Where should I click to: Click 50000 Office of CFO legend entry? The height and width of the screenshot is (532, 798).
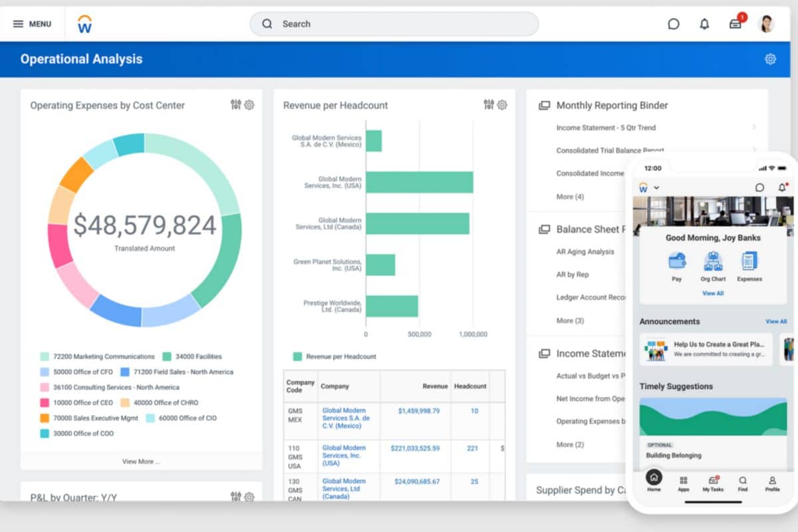click(76, 372)
